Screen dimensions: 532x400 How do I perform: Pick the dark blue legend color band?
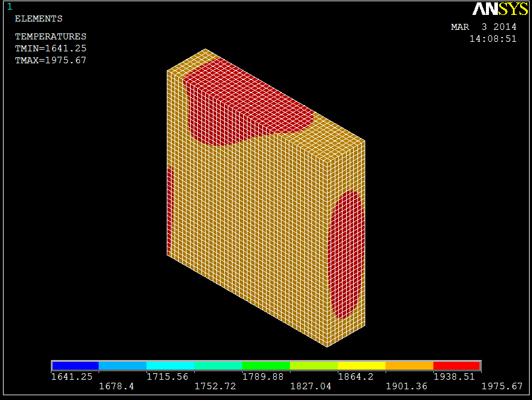click(x=75, y=365)
